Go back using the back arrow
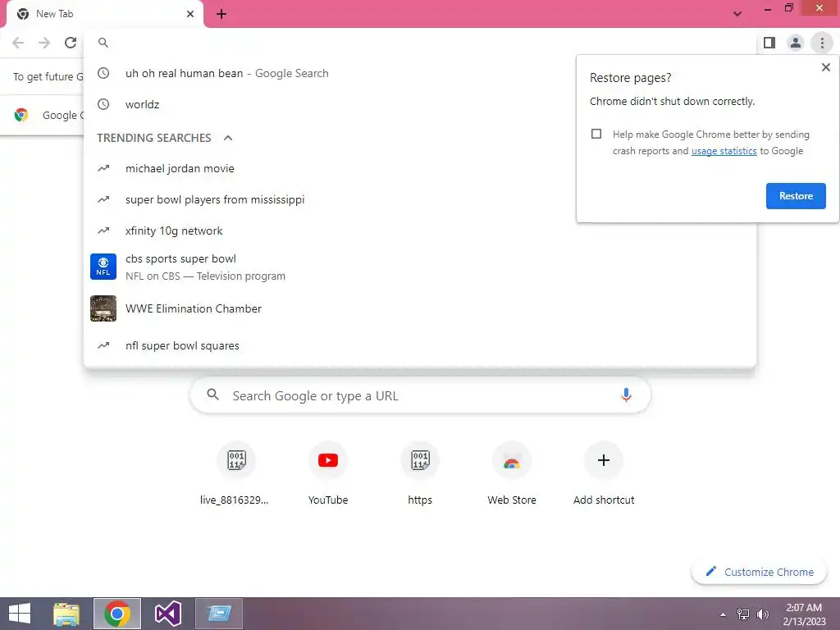 18,43
